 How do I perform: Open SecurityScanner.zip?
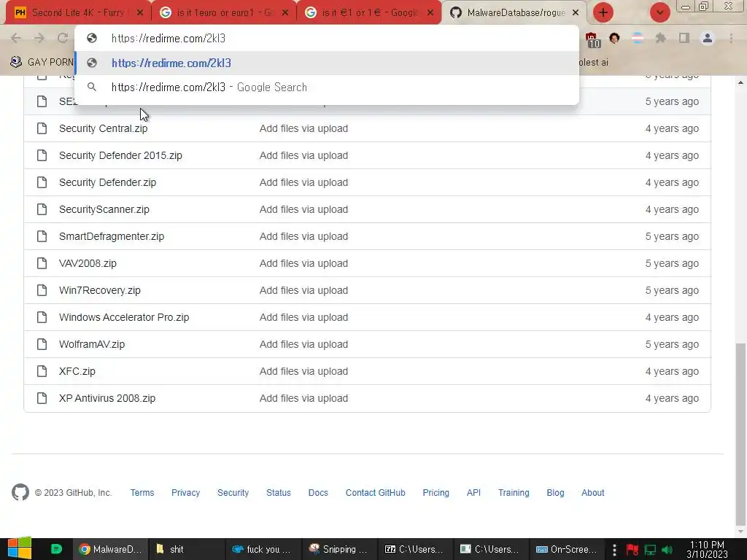(x=104, y=209)
